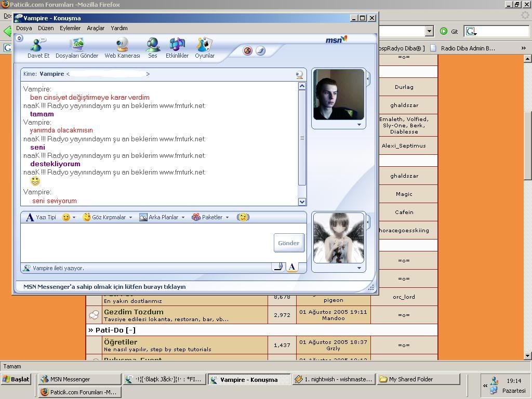Click Radio Diba Admin bookmark
The image size is (532, 399).
point(463,48)
